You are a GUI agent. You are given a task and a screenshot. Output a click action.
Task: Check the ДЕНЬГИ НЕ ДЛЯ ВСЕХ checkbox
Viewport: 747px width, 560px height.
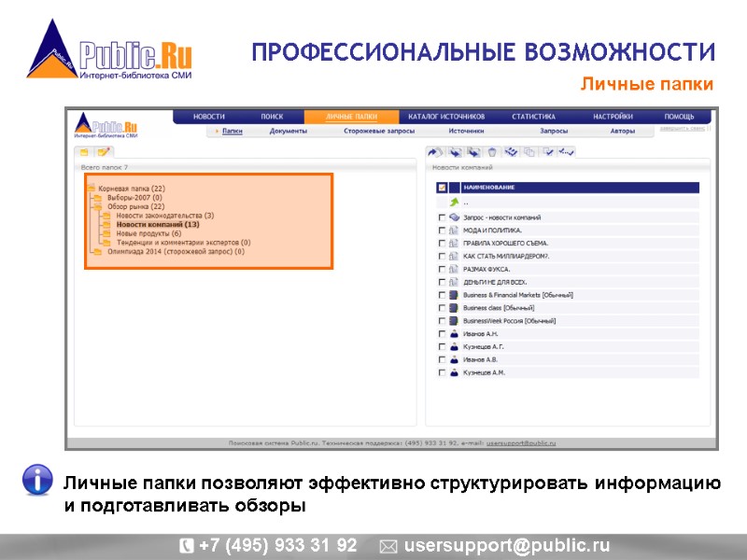click(x=442, y=283)
